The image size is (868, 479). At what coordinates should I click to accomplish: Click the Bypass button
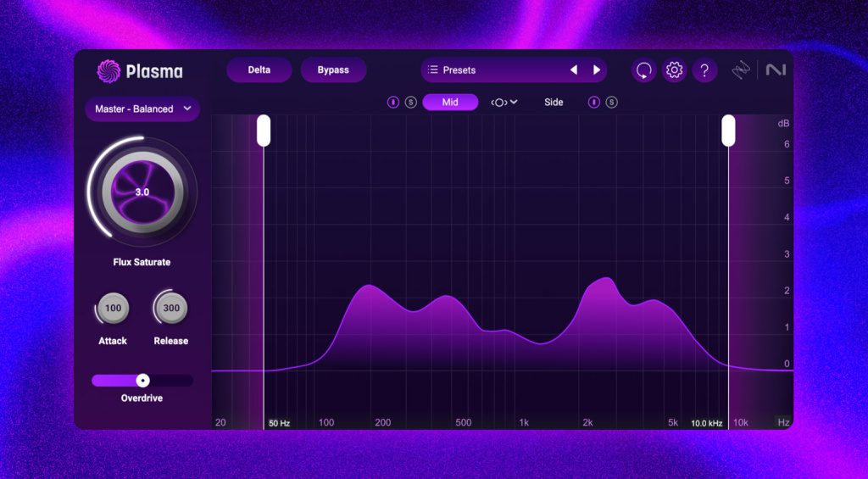[333, 70]
